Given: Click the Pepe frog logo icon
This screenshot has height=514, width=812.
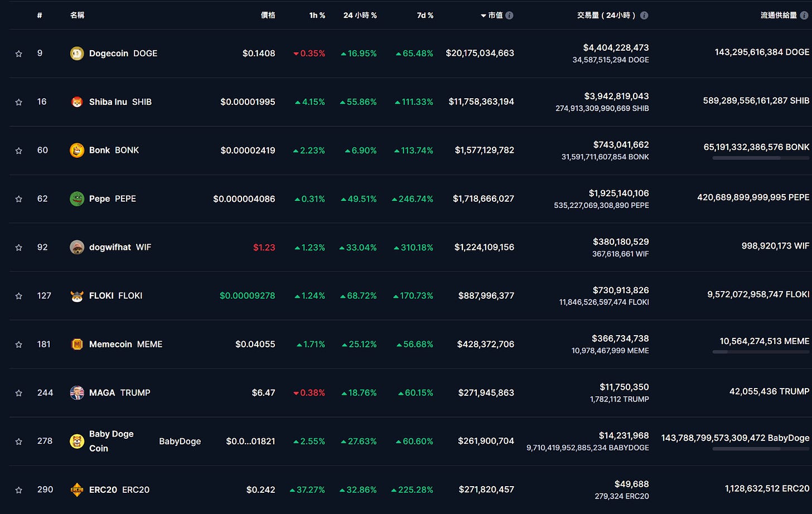Looking at the screenshot, I should coord(77,199).
